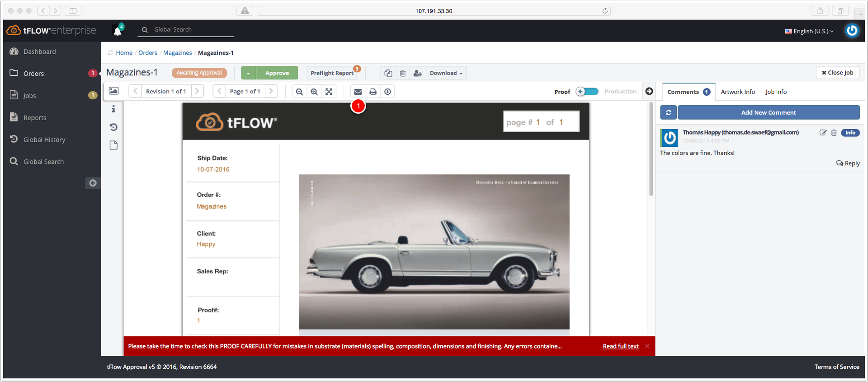Click the email envelope icon in viewer toolbar
This screenshot has height=382, width=868.
point(358,92)
